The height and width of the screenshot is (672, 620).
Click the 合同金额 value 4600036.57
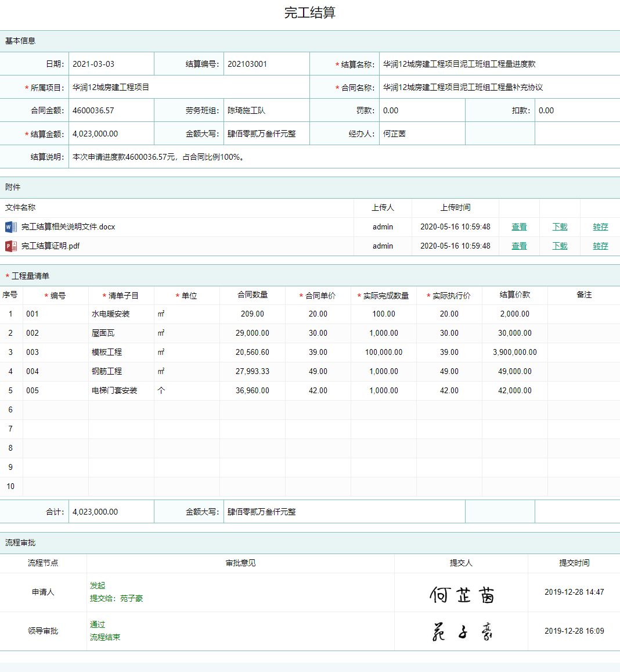click(x=111, y=110)
